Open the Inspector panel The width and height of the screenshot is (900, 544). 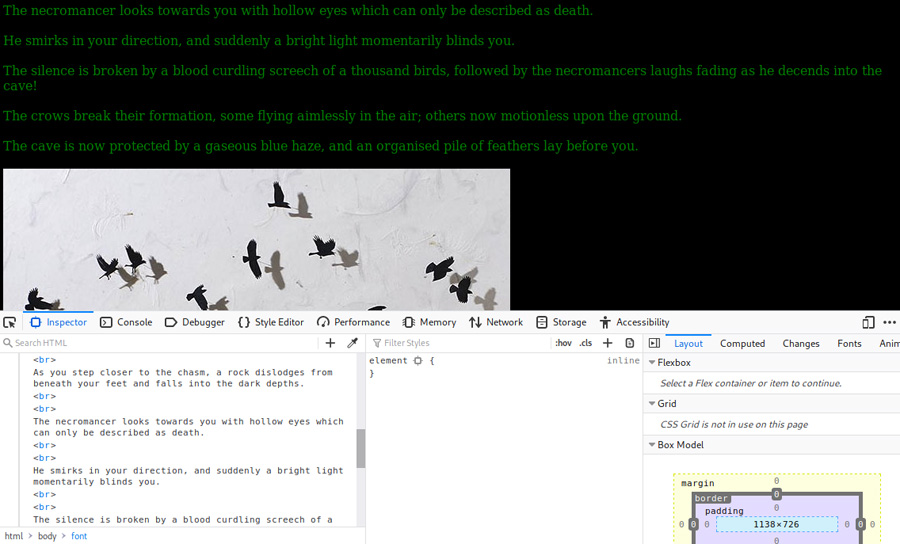point(59,322)
